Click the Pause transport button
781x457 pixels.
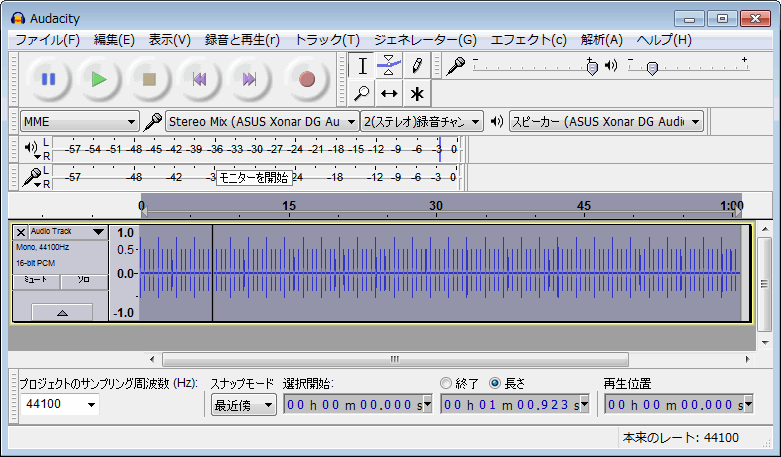pyautogui.click(x=48, y=79)
